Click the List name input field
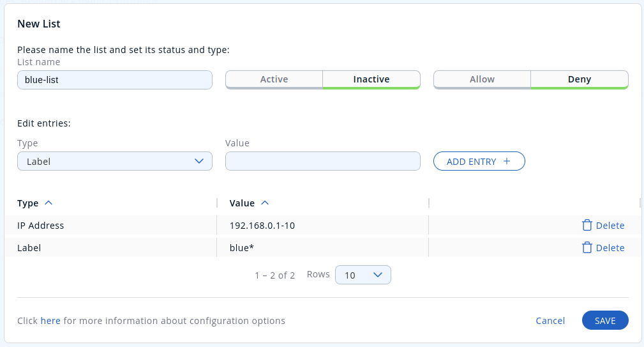 click(x=114, y=80)
